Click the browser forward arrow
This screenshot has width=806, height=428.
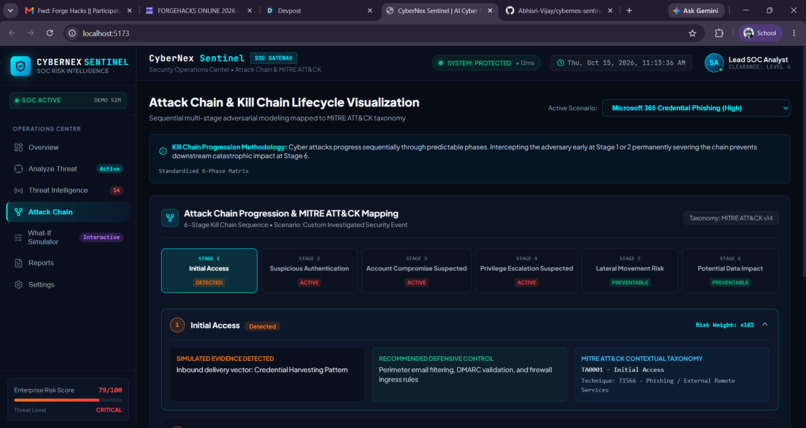pyautogui.click(x=31, y=33)
